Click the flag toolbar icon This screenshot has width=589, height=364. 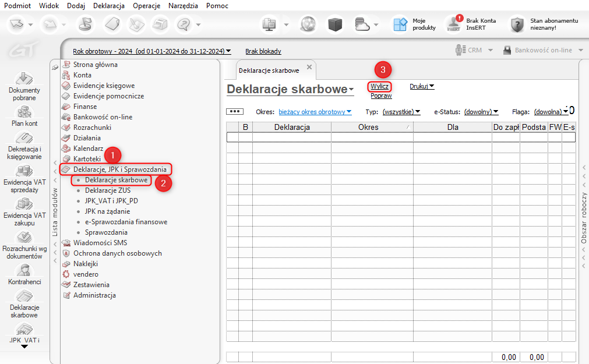(x=85, y=24)
